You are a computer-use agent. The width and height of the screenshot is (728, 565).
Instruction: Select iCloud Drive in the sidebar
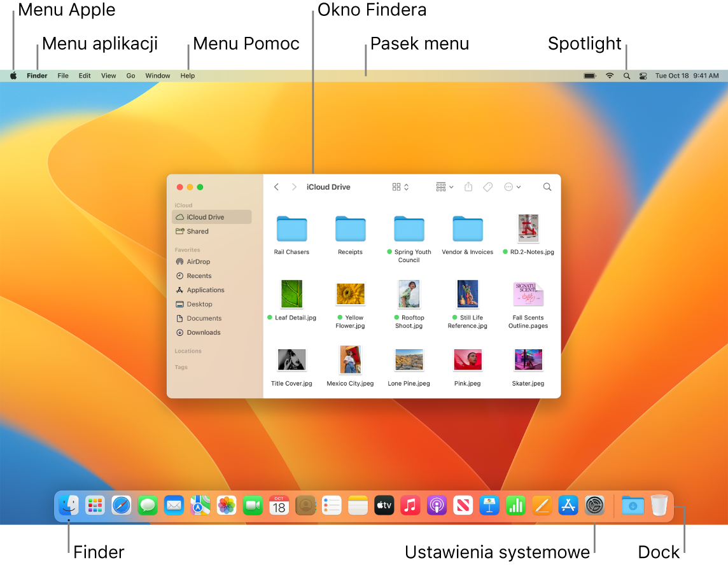[x=204, y=216]
